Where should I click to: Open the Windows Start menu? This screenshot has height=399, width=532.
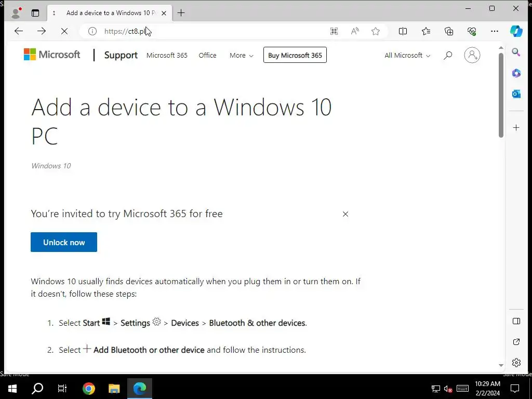[x=12, y=389]
